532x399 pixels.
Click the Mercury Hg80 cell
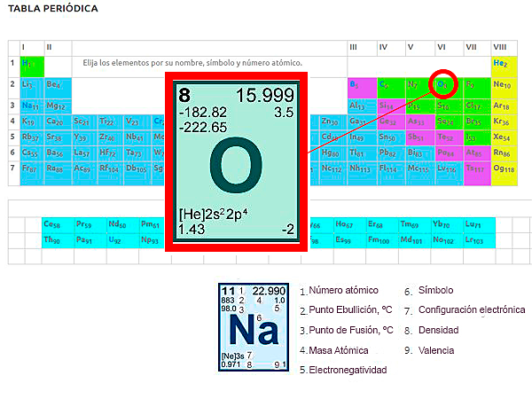[x=333, y=153]
